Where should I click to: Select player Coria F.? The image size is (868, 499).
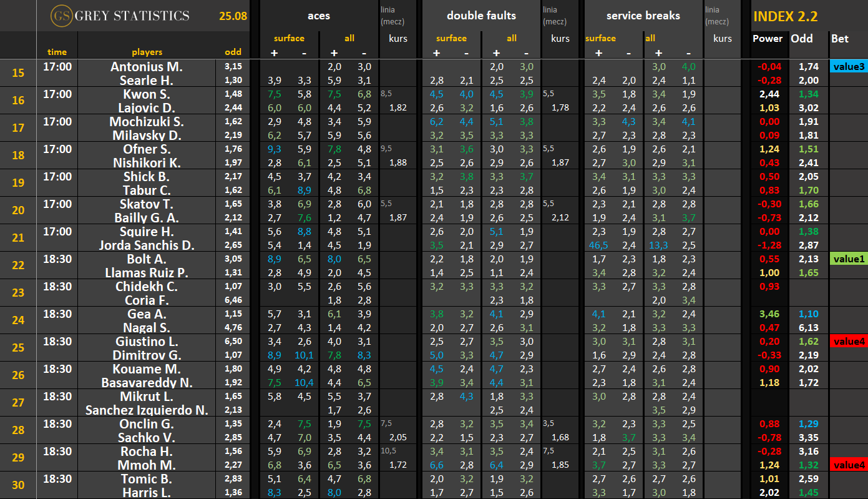147,300
